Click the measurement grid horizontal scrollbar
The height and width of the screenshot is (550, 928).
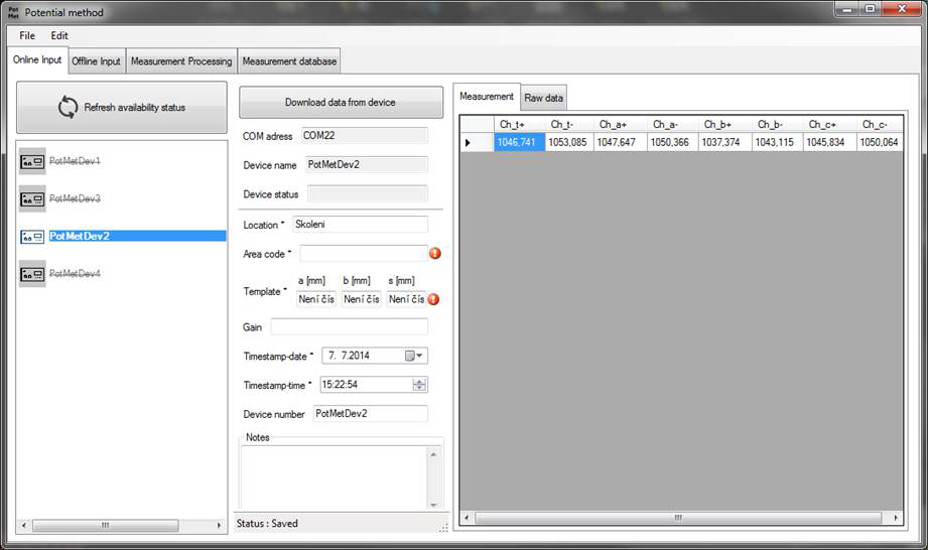(678, 518)
